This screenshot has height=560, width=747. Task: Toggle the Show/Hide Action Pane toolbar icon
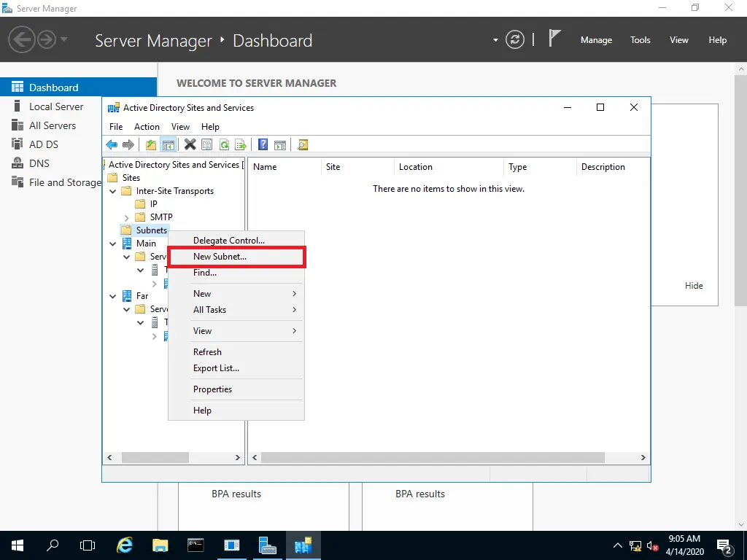pyautogui.click(x=280, y=144)
